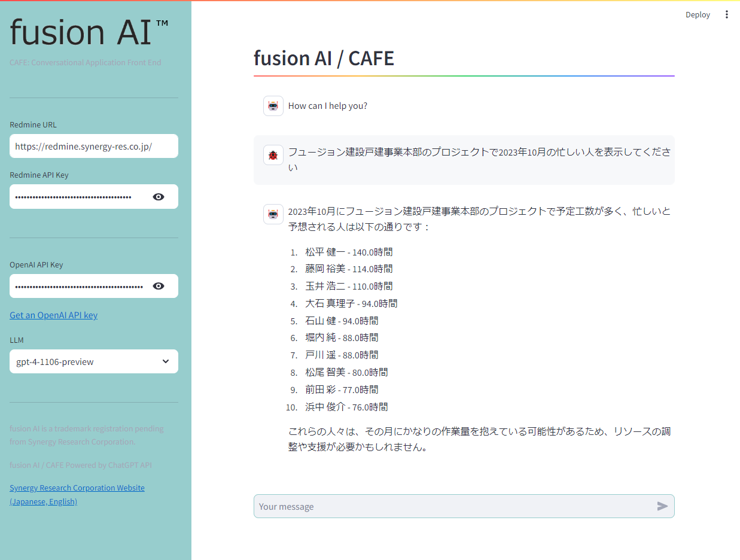Click the user's Japanese question message bubble
Viewport: 740px width, 560px height.
point(464,159)
